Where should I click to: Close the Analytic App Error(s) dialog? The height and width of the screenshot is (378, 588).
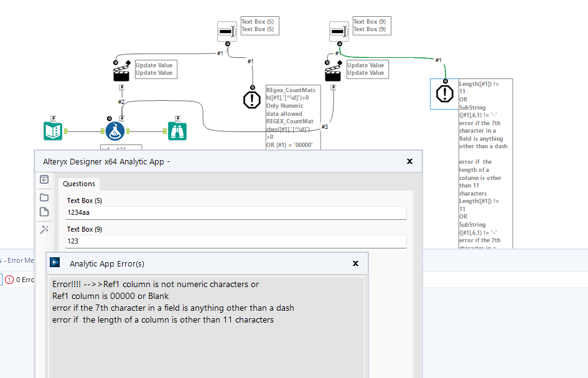tap(355, 263)
